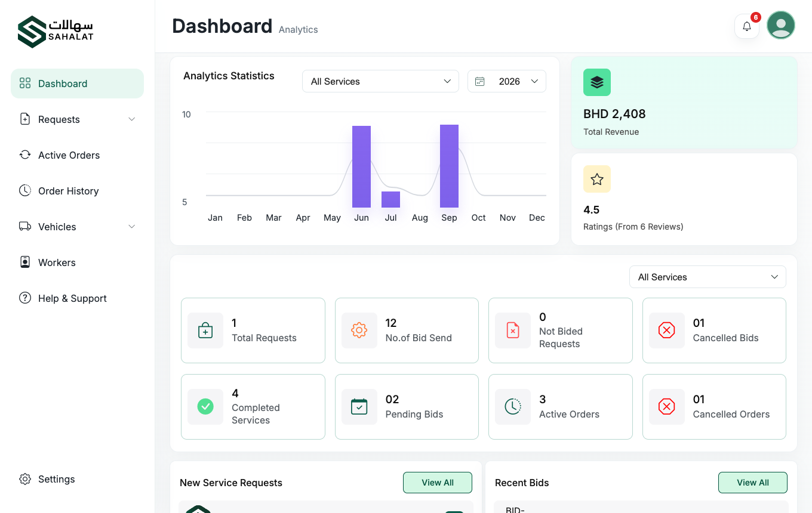
Task: Click the Total Revenue layers icon
Action: click(597, 82)
